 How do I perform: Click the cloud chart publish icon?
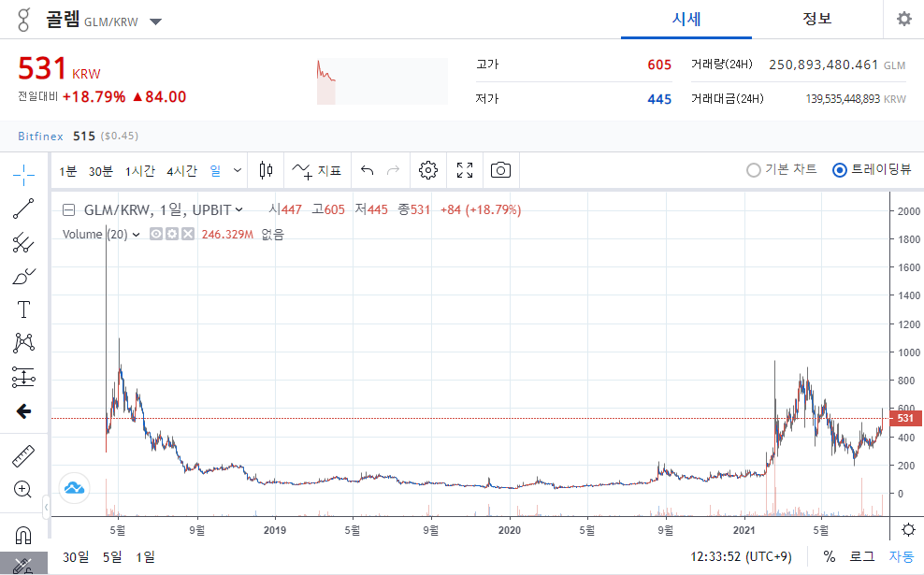74,488
